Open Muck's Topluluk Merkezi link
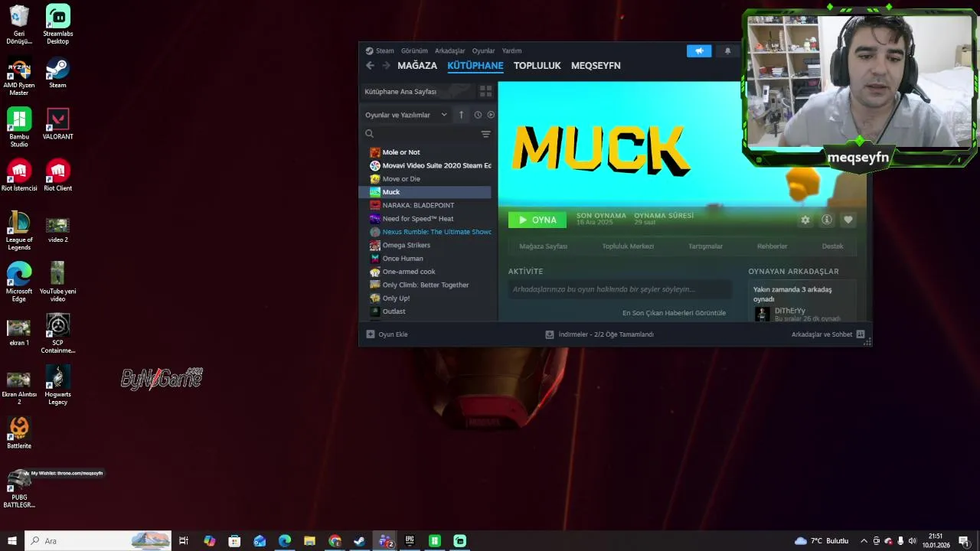This screenshot has width=980, height=551. point(628,246)
